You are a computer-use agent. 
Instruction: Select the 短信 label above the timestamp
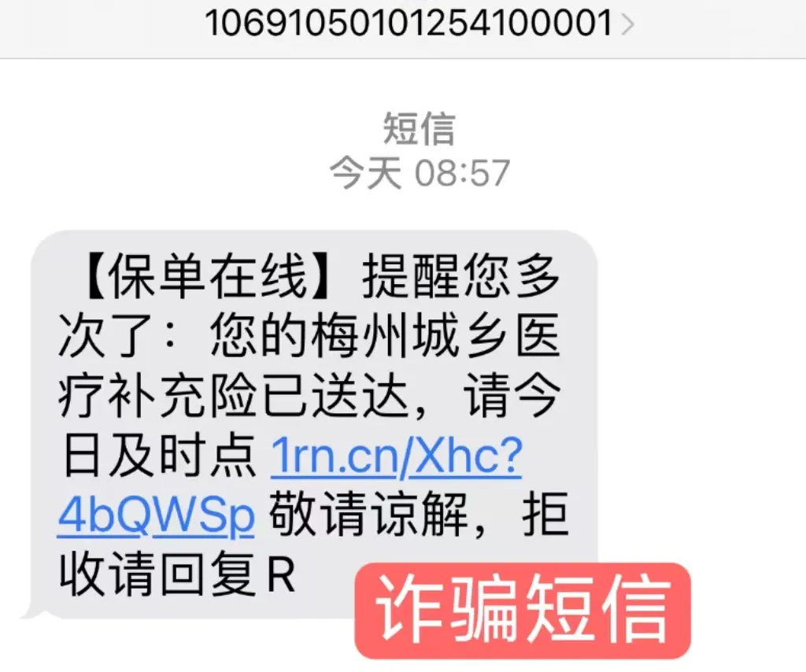tap(419, 128)
